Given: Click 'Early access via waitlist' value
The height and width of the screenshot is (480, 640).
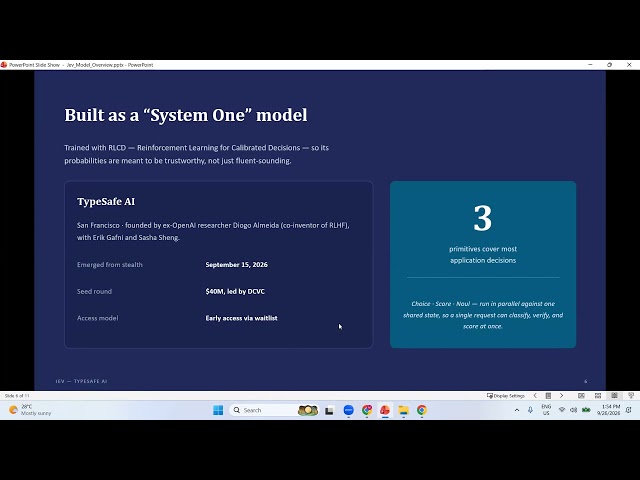Looking at the screenshot, I should 241,318.
